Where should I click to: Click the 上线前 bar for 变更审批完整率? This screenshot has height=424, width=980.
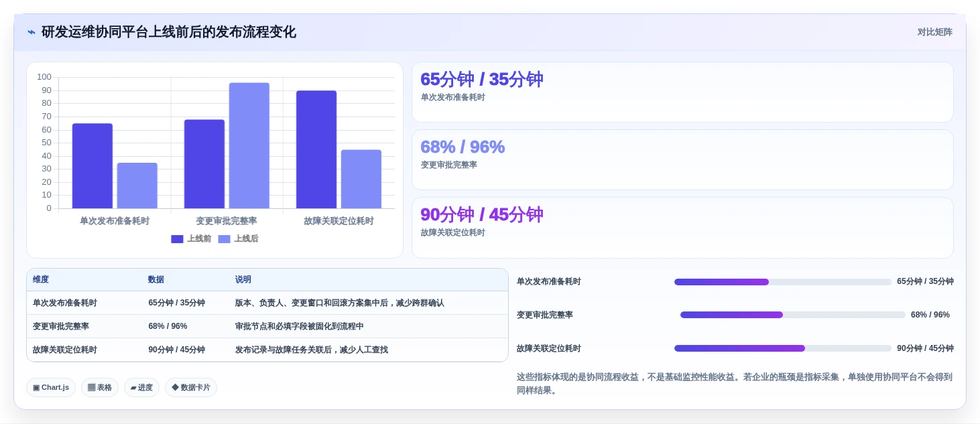click(x=204, y=164)
